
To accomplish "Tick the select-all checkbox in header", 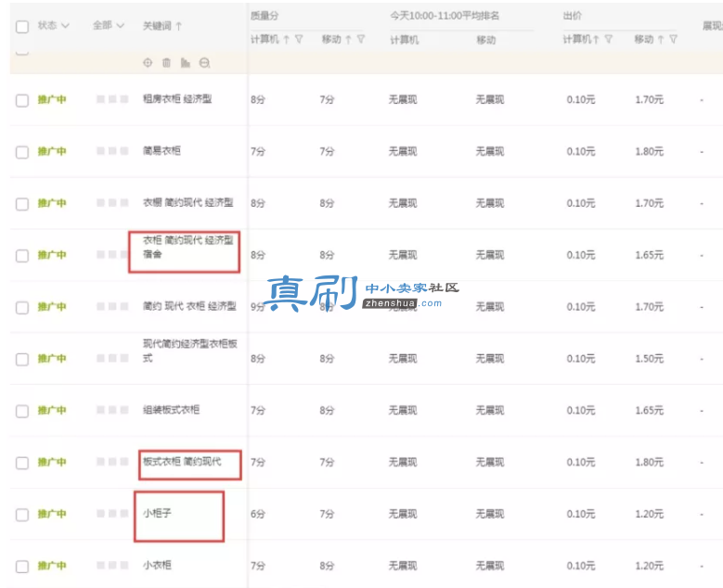I will 22,27.
